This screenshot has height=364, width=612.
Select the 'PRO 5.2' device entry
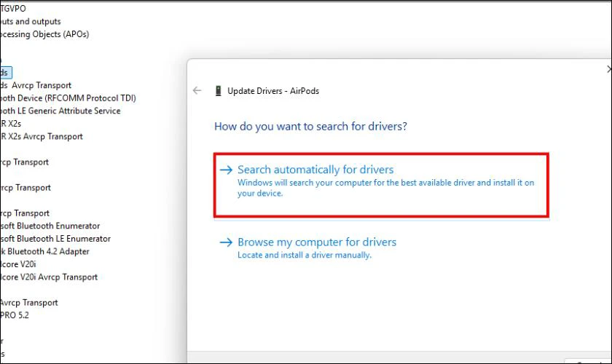(15, 315)
